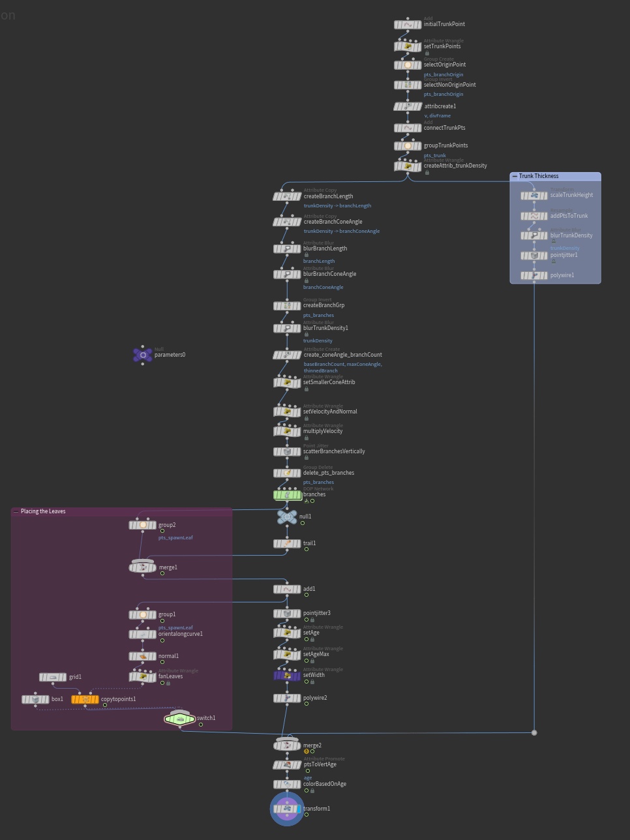Click the setVelocityAndNormal node name label
This screenshot has width=630, height=840.
click(x=330, y=412)
